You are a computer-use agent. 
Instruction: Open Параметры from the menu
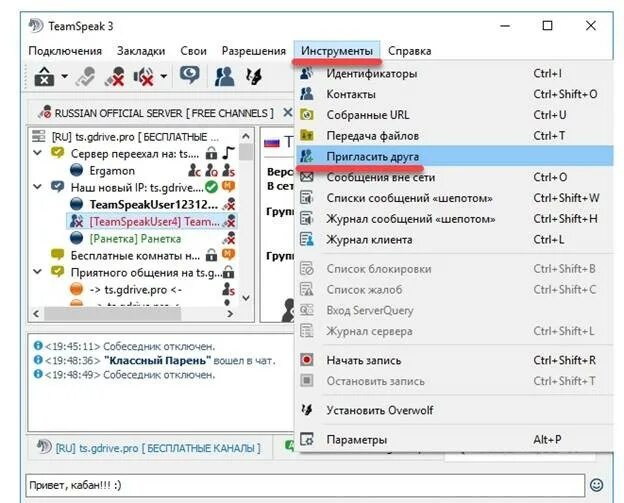point(454,440)
